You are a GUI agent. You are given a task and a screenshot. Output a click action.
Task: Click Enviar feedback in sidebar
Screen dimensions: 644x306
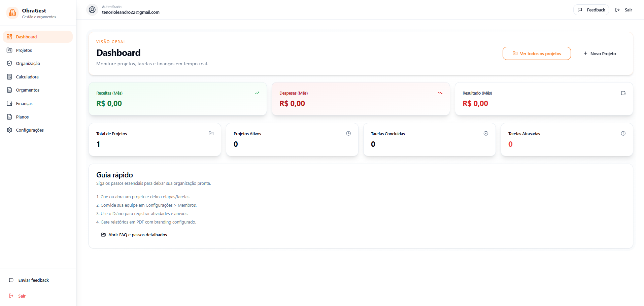38,280
